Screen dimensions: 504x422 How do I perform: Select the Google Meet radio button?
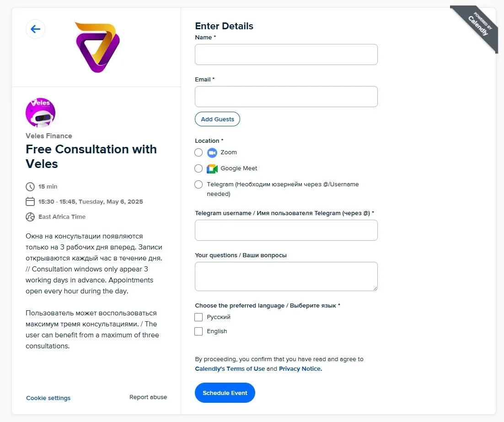198,168
